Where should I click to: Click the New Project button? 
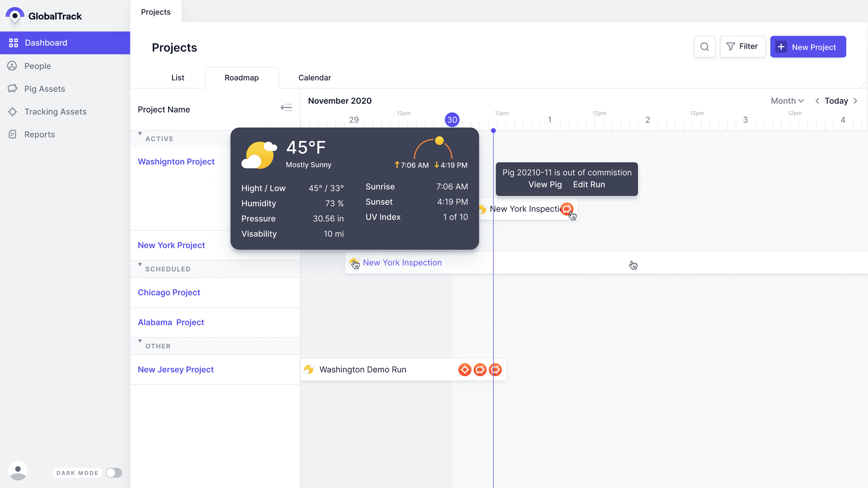808,47
